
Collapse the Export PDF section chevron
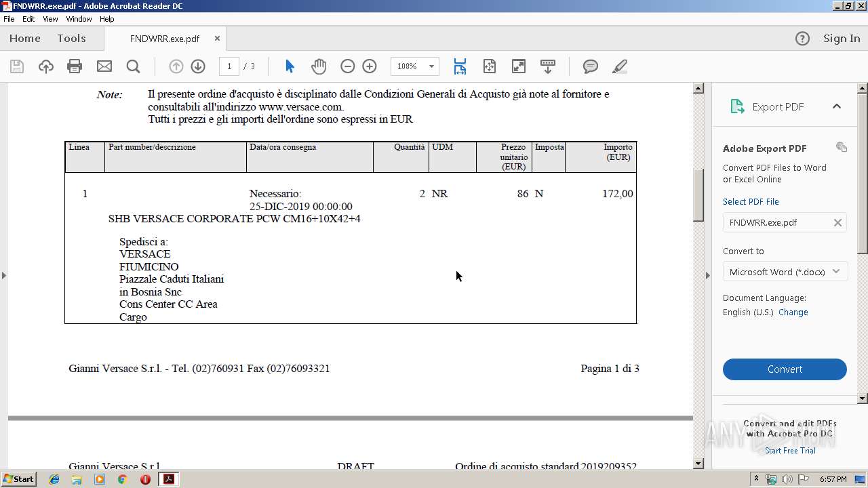pos(837,106)
